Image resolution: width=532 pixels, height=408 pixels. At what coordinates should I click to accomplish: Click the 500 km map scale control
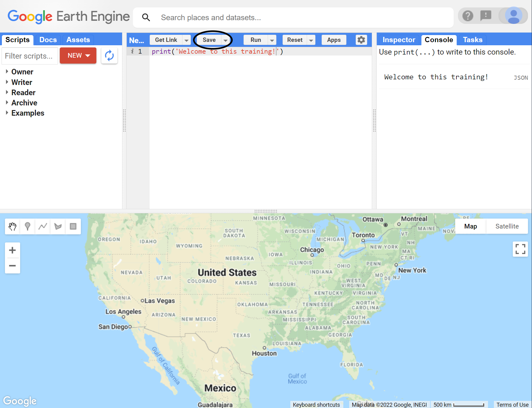click(x=459, y=405)
